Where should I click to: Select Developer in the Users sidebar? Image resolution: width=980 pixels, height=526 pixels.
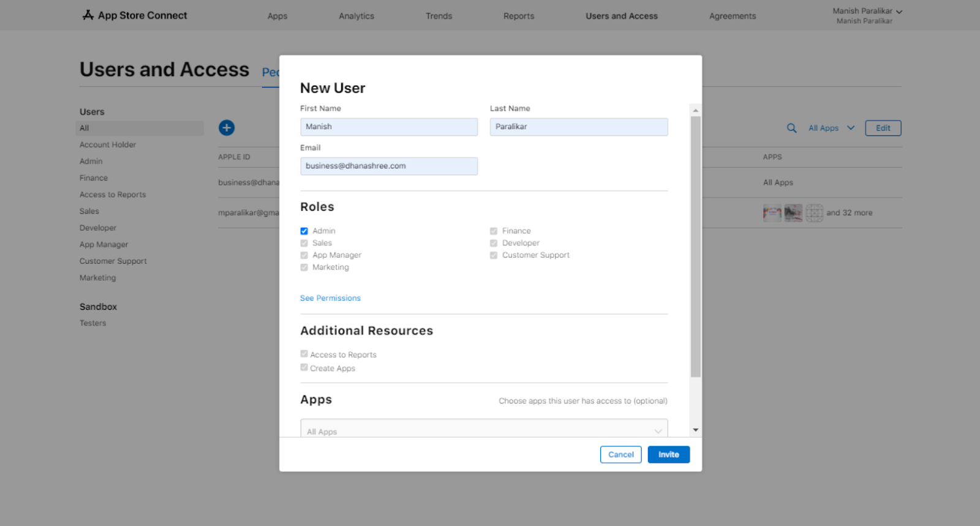(98, 228)
